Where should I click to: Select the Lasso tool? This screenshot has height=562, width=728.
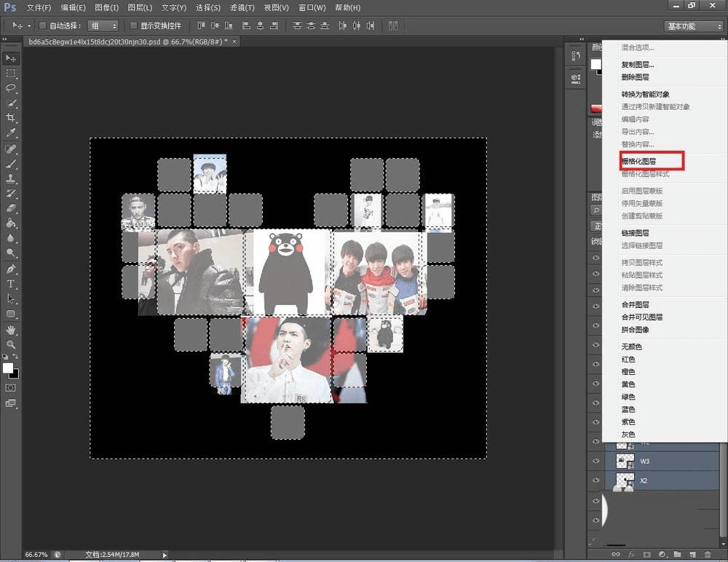point(11,88)
